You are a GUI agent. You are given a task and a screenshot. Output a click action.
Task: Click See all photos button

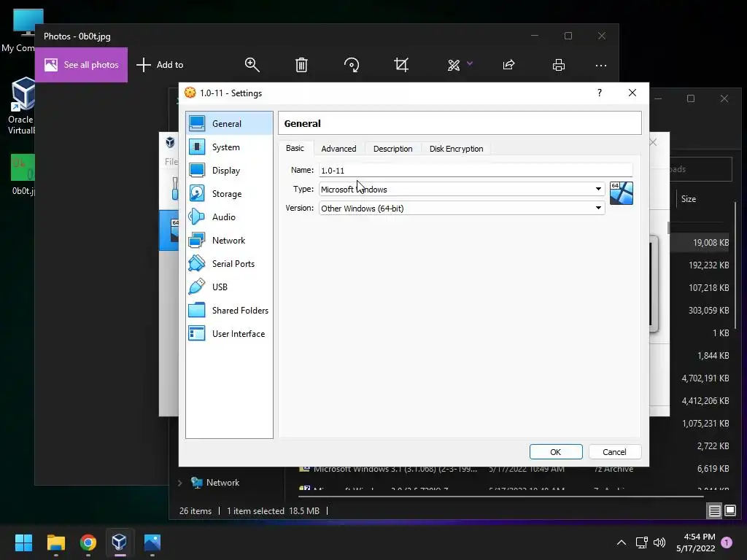point(82,65)
